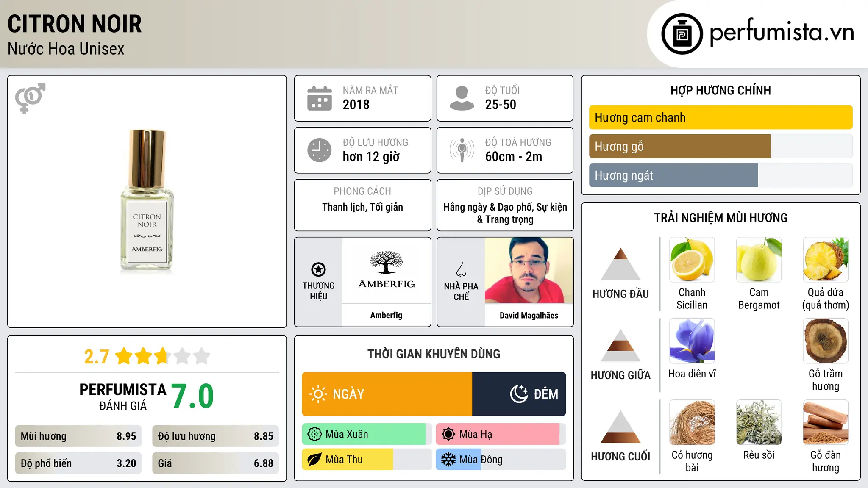Screen dimensions: 868x488
Task: Click the occasion text Hằng ngày & Dạo phố
Action: pos(489,207)
